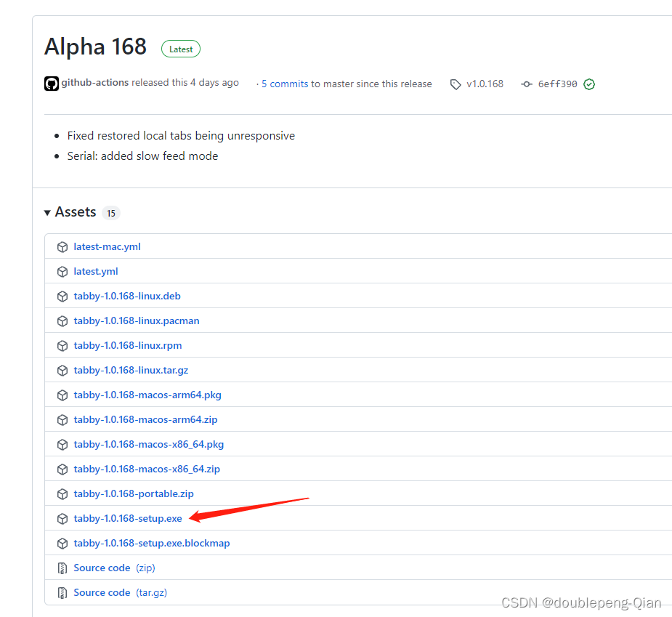Click file icon beside Source code (tar.gz)
This screenshot has width=672, height=617.
tap(62, 593)
